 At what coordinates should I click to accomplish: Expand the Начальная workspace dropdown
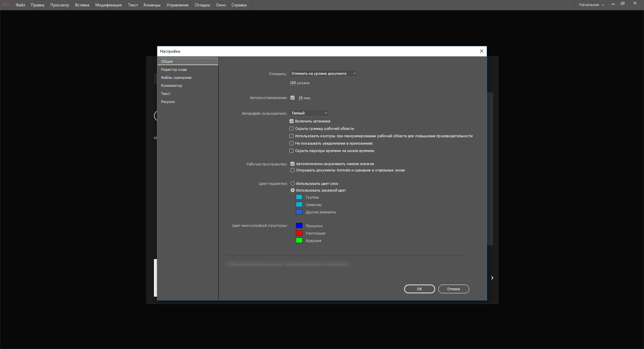point(592,5)
